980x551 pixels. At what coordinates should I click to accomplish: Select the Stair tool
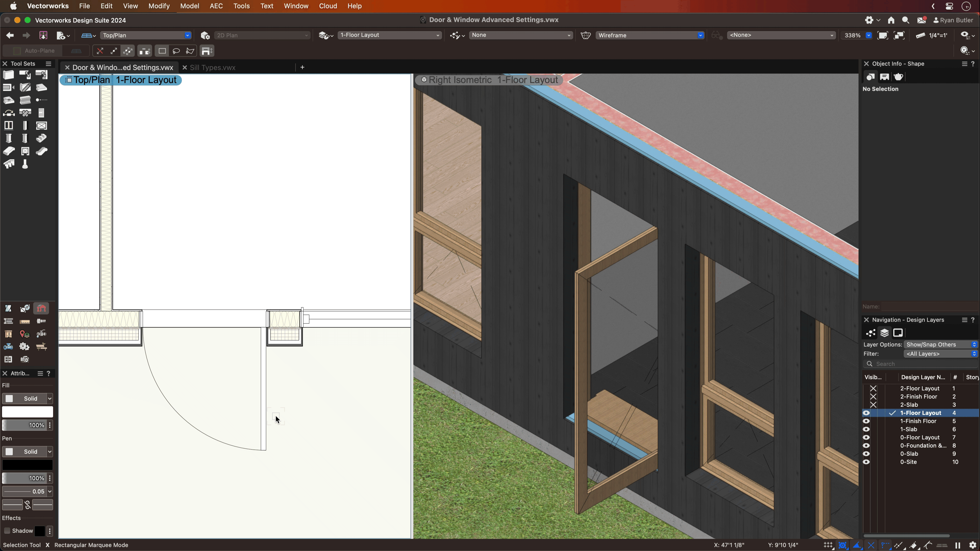click(41, 139)
